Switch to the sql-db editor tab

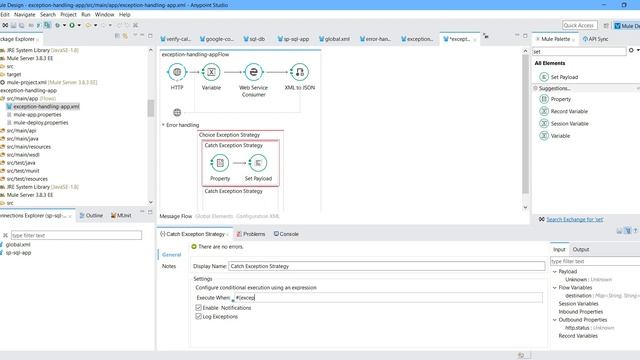click(254, 39)
